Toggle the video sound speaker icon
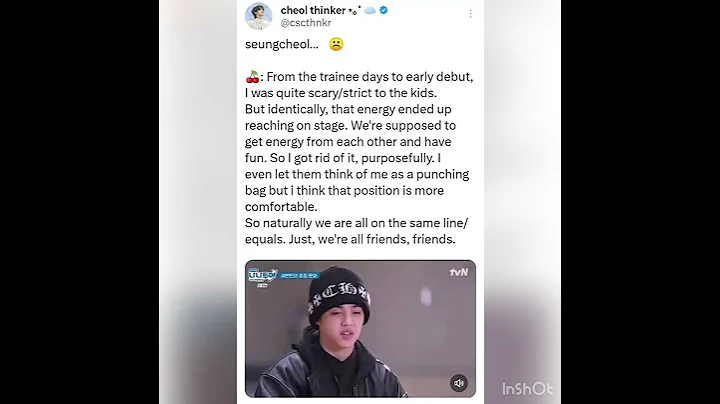720x404 pixels. coord(459,383)
